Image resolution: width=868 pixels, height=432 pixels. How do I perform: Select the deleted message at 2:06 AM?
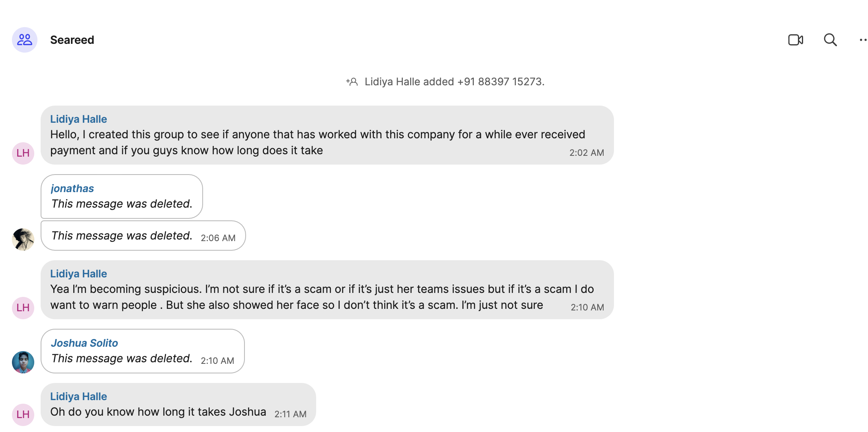143,236
